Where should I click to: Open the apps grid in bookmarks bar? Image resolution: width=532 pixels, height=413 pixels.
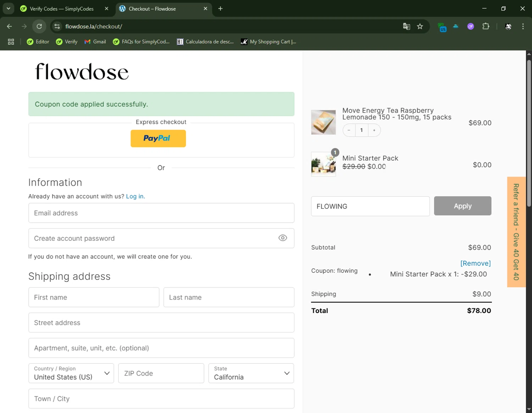tap(11, 42)
